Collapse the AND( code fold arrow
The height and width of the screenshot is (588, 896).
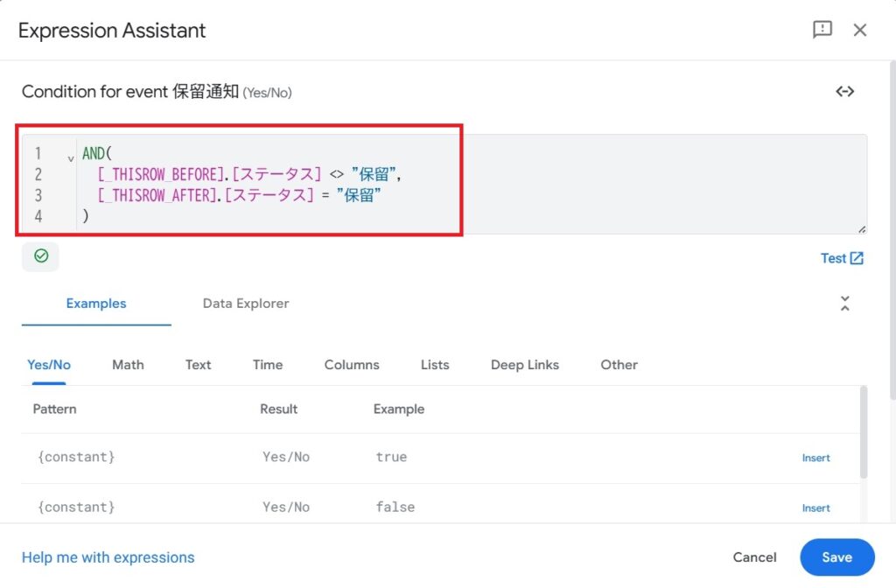click(70, 158)
